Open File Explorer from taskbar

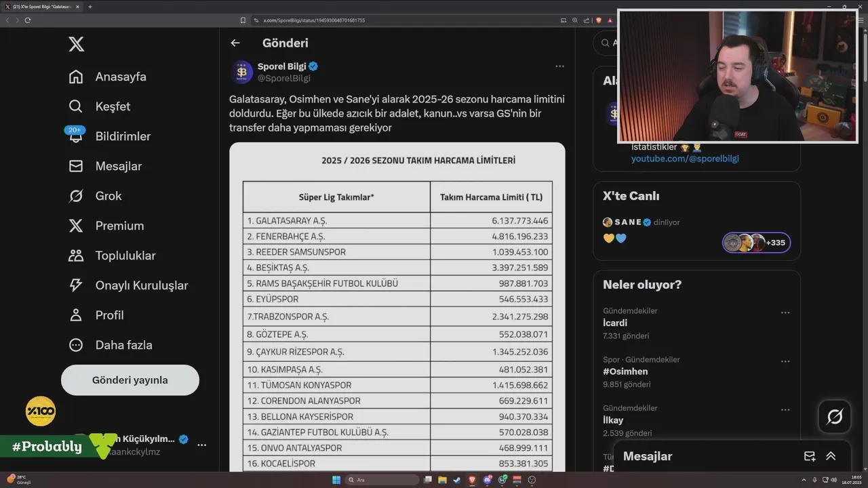coord(442,480)
